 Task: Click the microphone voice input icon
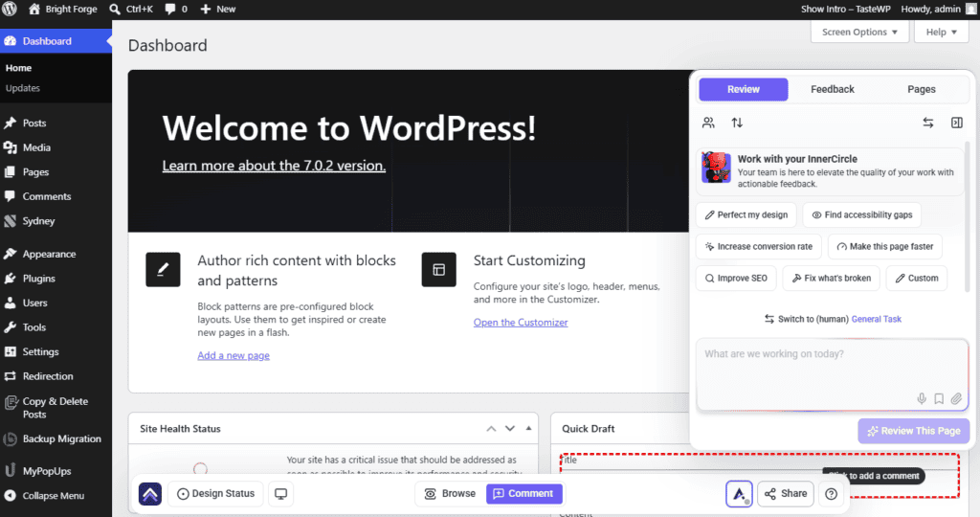[x=922, y=399]
